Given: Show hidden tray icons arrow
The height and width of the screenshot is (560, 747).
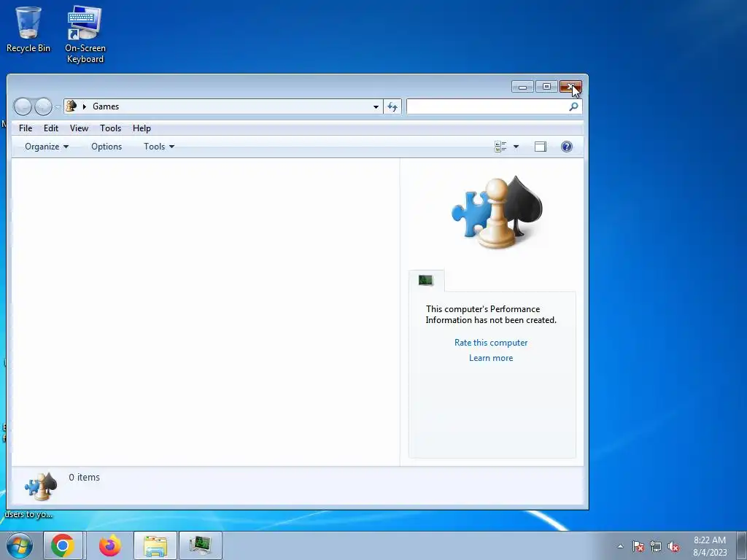Looking at the screenshot, I should pos(620,546).
